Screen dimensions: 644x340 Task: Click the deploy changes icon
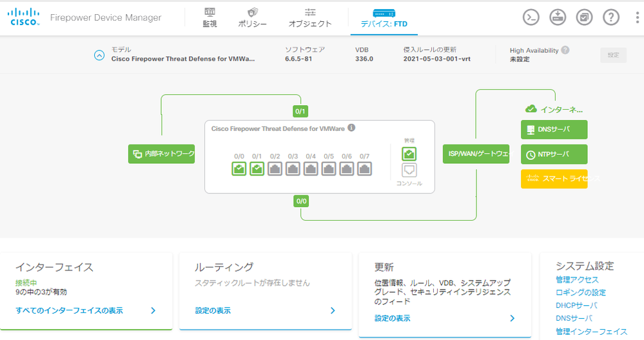click(x=558, y=17)
